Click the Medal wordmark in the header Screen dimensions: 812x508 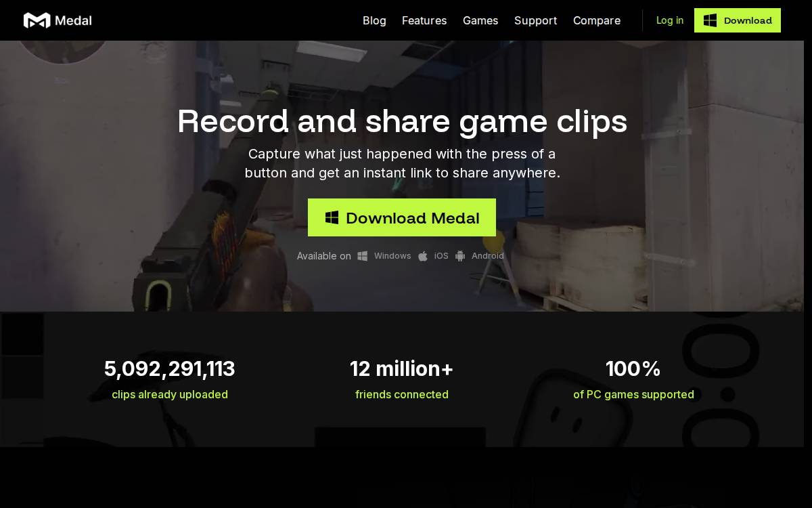click(x=73, y=20)
